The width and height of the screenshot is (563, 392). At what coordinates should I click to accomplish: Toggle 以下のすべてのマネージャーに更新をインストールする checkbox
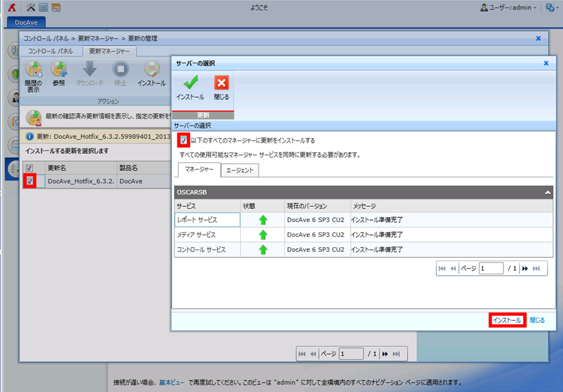184,140
